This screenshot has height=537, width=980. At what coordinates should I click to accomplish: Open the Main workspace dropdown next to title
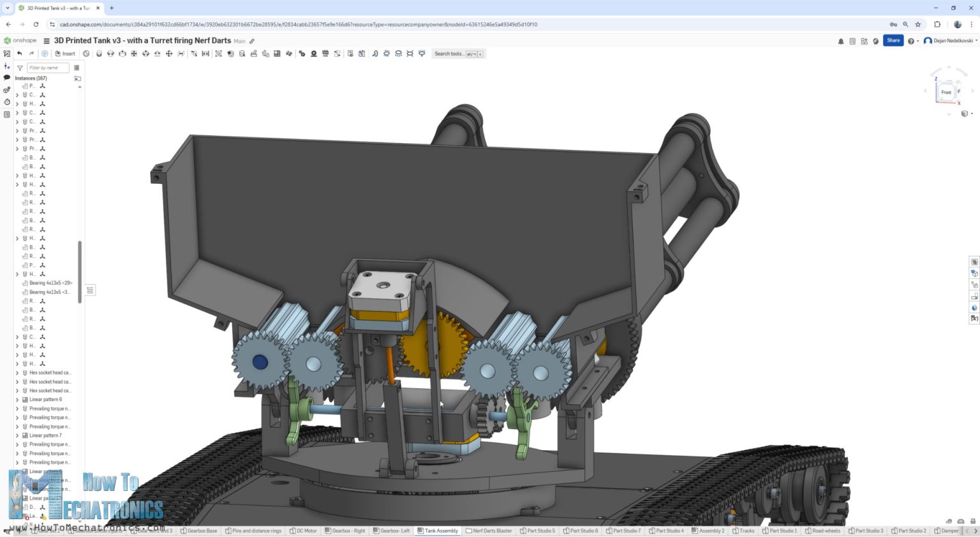(x=239, y=41)
